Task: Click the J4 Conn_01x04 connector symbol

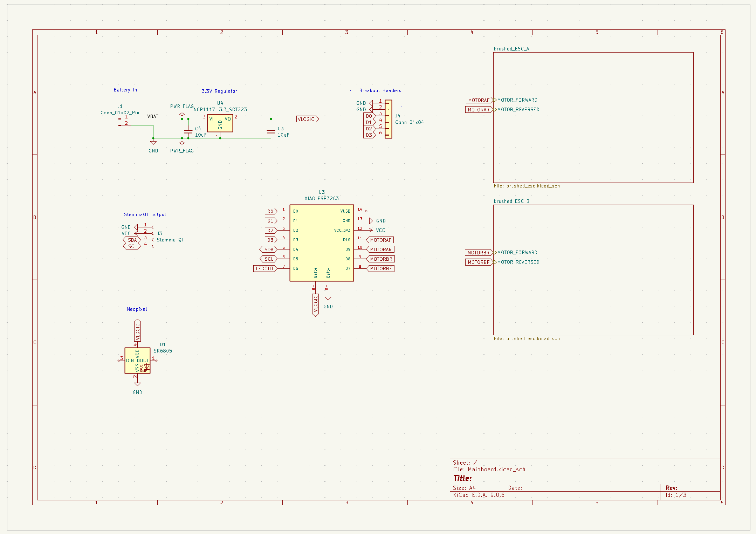Action: [x=388, y=119]
